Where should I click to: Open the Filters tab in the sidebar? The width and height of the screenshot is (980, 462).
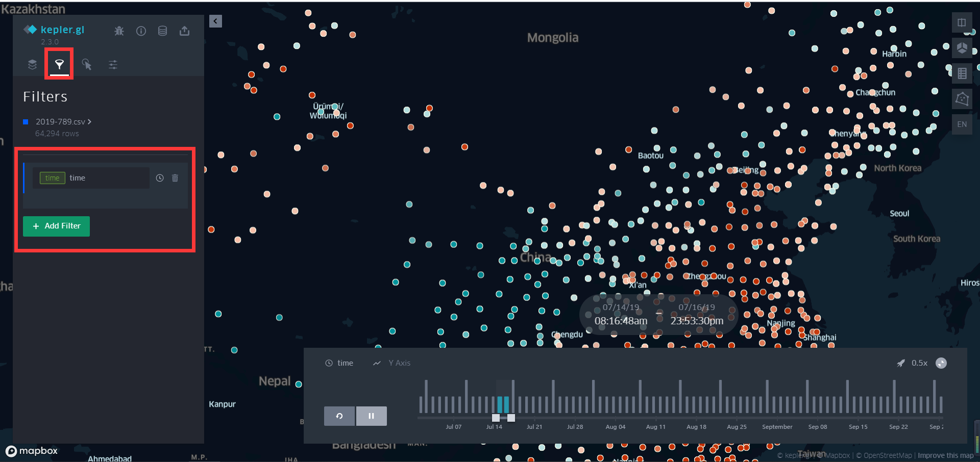(59, 64)
